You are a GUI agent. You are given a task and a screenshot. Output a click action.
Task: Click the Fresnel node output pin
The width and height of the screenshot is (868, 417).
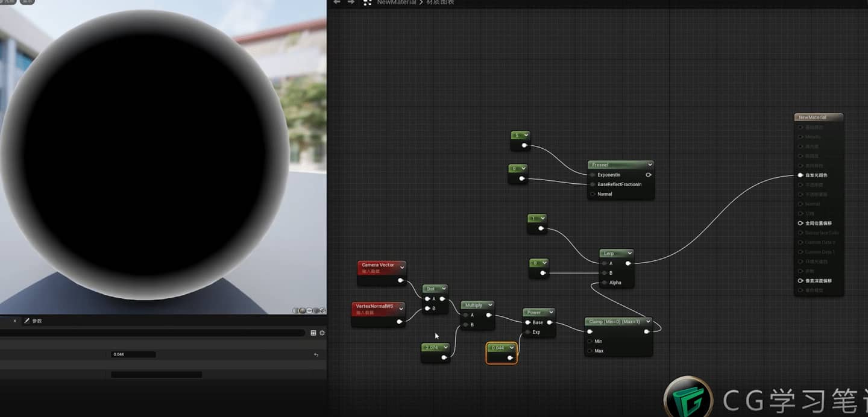click(648, 175)
